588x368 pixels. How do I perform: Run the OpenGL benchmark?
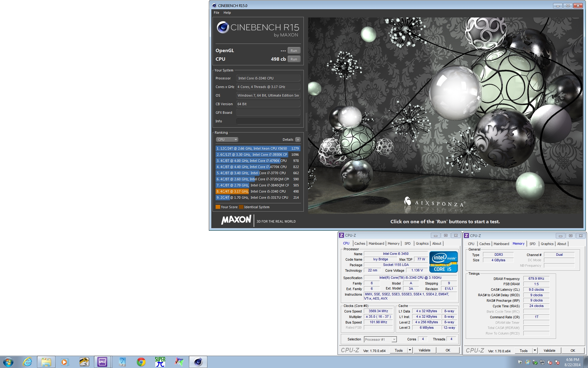tap(294, 51)
